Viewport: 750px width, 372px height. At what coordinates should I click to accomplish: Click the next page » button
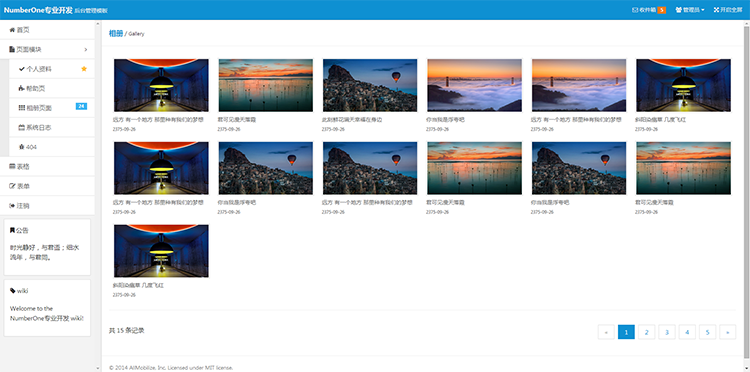point(728,332)
